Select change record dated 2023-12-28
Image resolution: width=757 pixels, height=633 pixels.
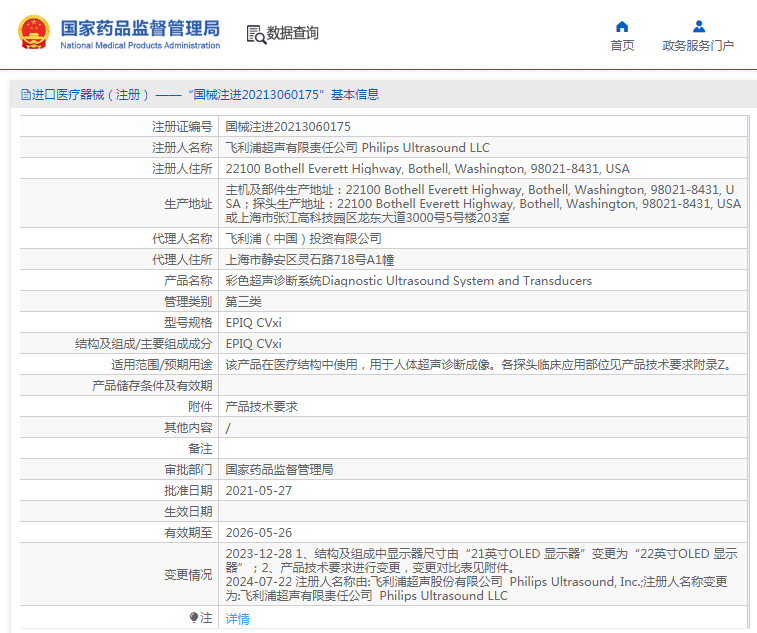481,561
